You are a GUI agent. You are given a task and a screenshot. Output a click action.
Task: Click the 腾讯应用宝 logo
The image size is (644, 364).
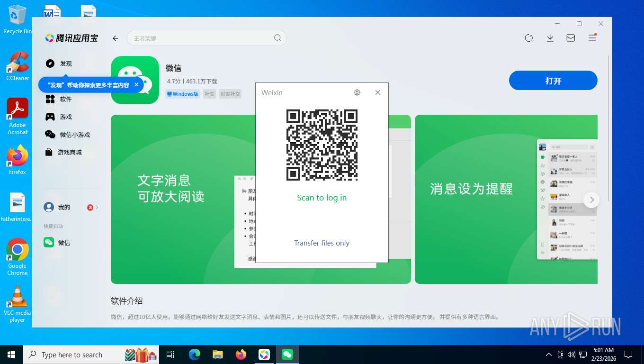pos(72,38)
